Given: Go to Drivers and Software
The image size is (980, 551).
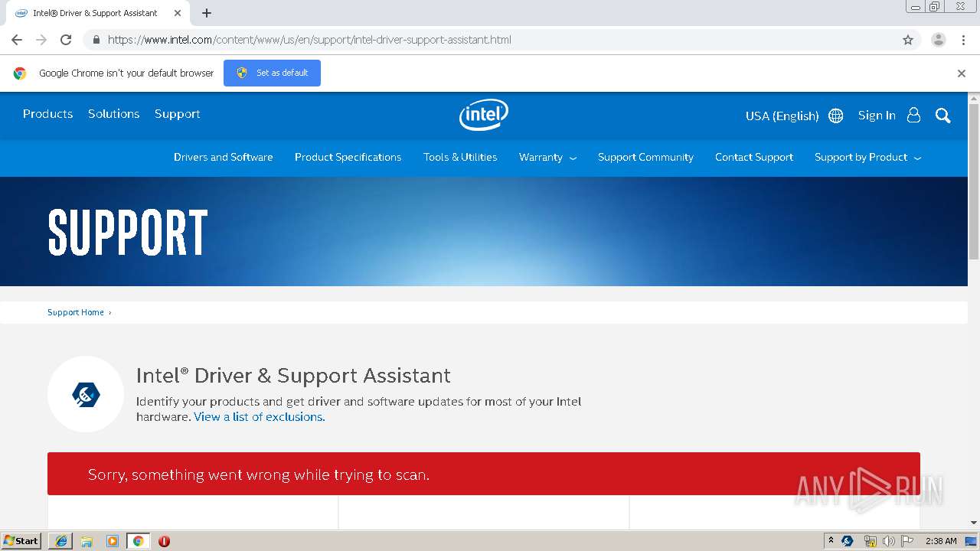Looking at the screenshot, I should click(224, 157).
